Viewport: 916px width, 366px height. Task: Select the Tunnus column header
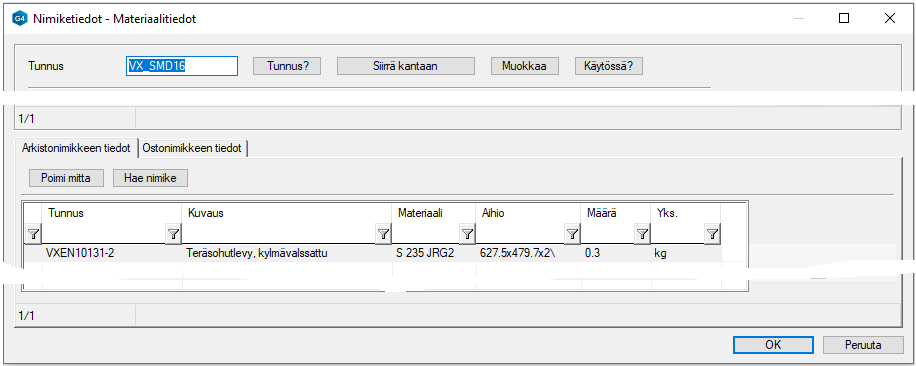(112, 214)
